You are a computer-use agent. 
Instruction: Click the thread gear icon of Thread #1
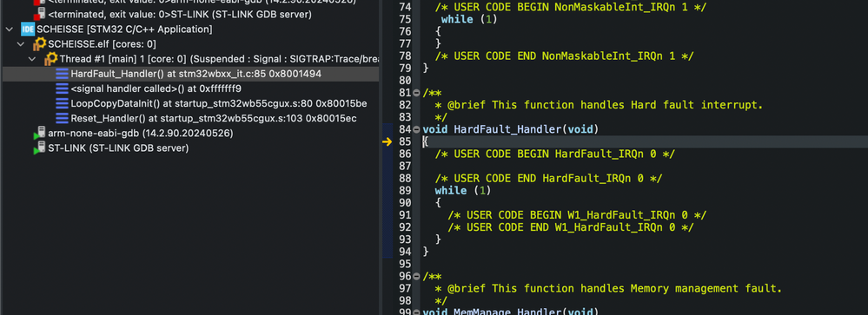pyautogui.click(x=51, y=59)
